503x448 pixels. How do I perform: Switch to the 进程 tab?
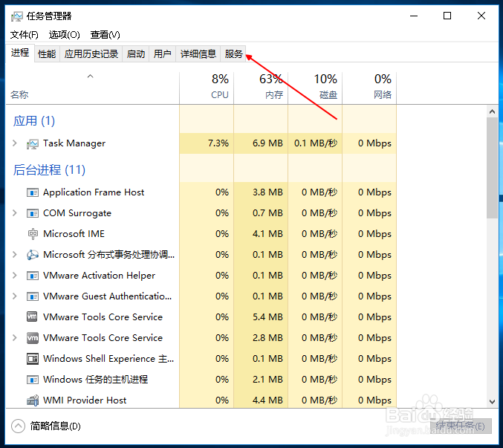(x=20, y=53)
